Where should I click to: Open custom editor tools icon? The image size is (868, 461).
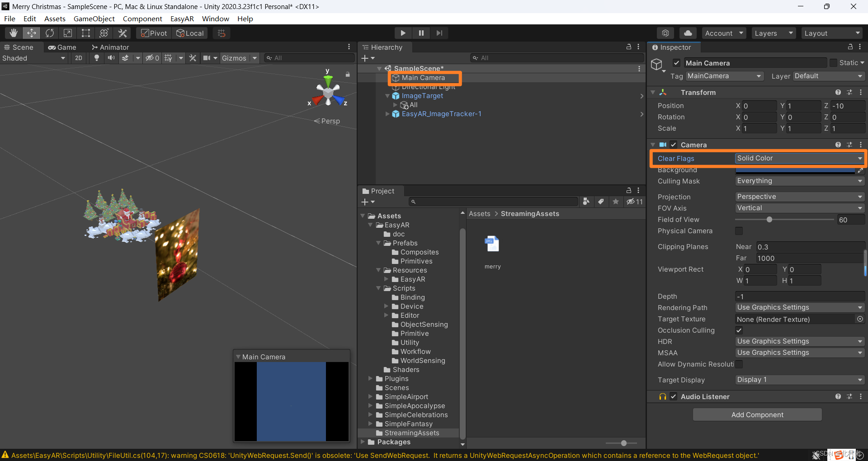[x=123, y=33]
